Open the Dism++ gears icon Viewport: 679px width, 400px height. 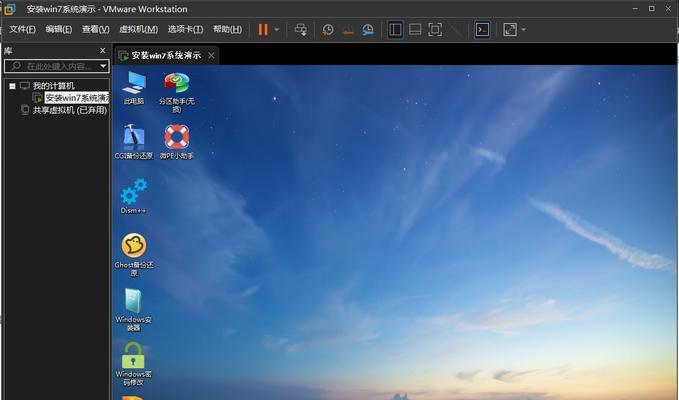pyautogui.click(x=133, y=196)
